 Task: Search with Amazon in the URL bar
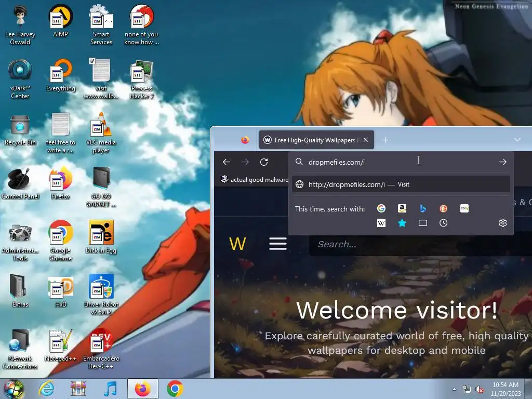402,208
